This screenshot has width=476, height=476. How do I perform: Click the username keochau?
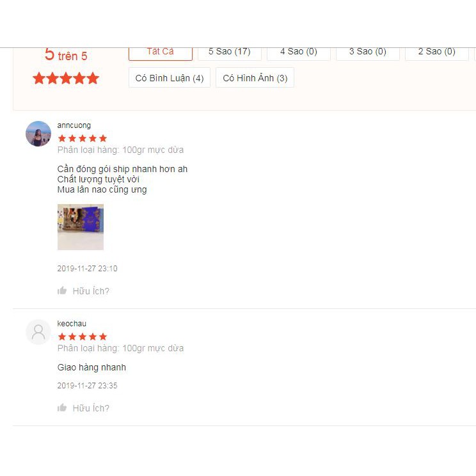(72, 324)
